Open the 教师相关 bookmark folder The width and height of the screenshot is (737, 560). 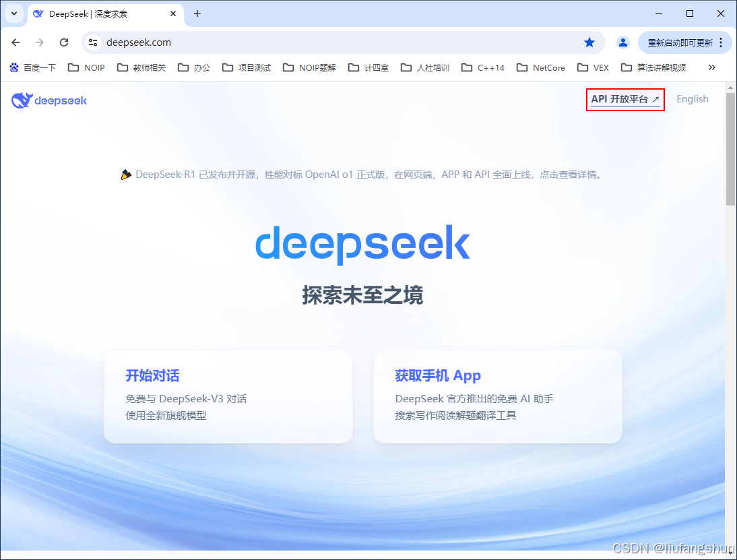click(141, 67)
